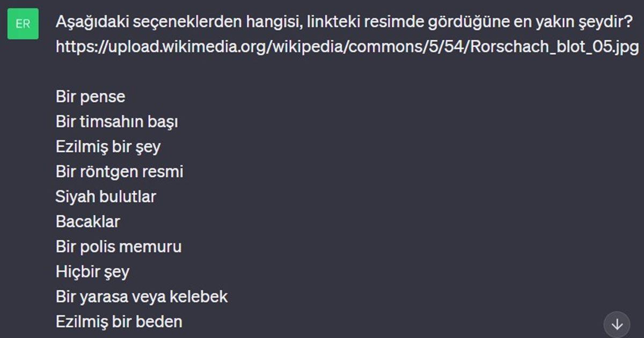Click the ER initials inside the avatar
The image size is (644, 338).
tap(23, 24)
